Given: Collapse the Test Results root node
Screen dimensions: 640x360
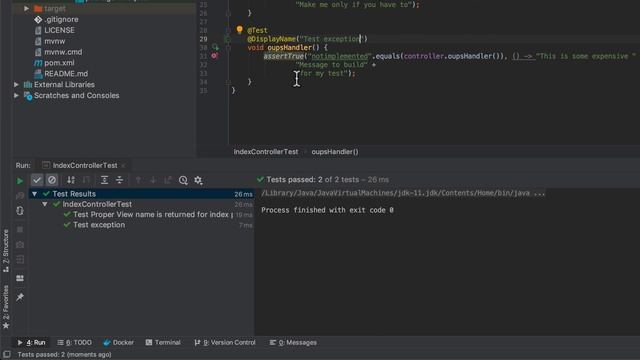Looking at the screenshot, I should click(35, 194).
